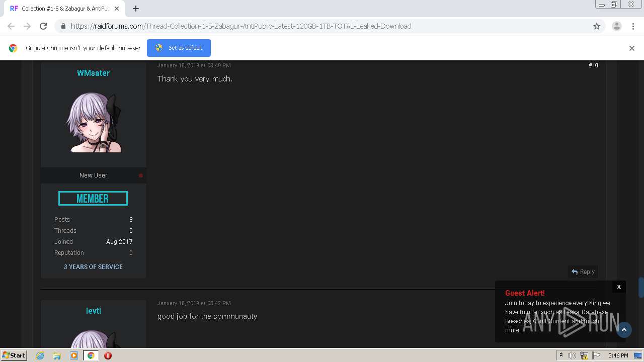Click the browser forward arrow
Viewport: 644px width, 362px height.
[x=27, y=26]
